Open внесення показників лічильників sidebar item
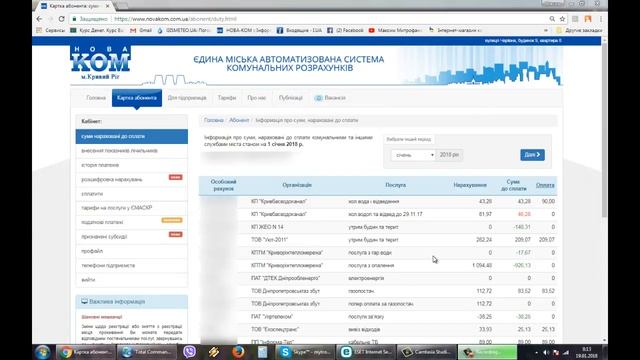The image size is (640, 360). [132, 151]
